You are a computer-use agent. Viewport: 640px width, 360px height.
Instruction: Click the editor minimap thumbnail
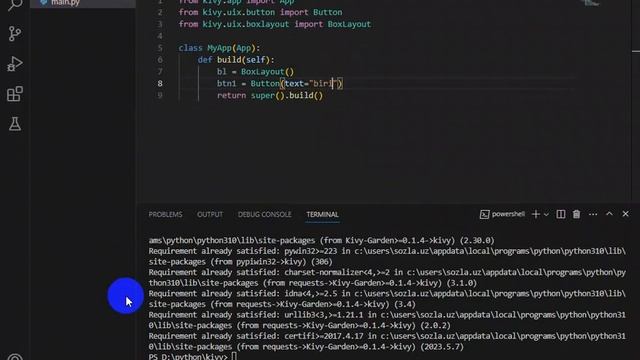591,3
